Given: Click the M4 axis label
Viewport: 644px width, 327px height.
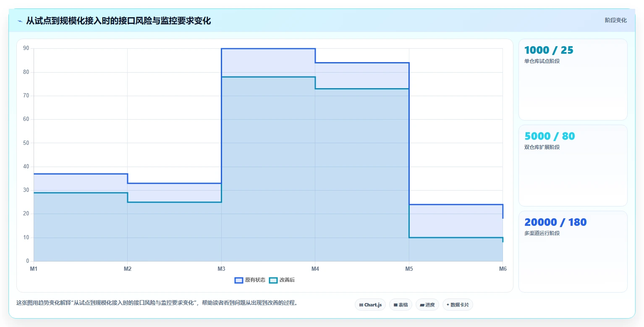Looking at the screenshot, I should coord(315,269).
